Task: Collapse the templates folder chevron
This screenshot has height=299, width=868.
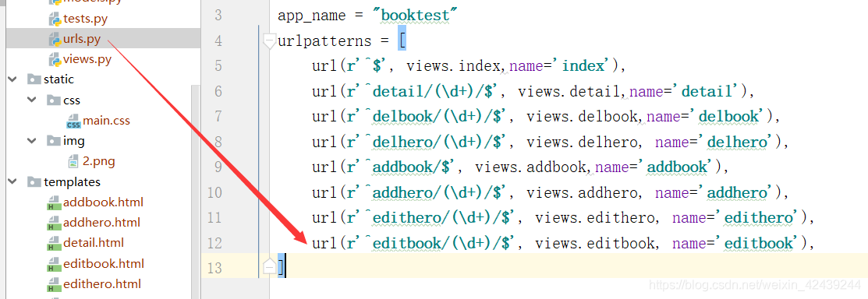Action: pos(12,182)
